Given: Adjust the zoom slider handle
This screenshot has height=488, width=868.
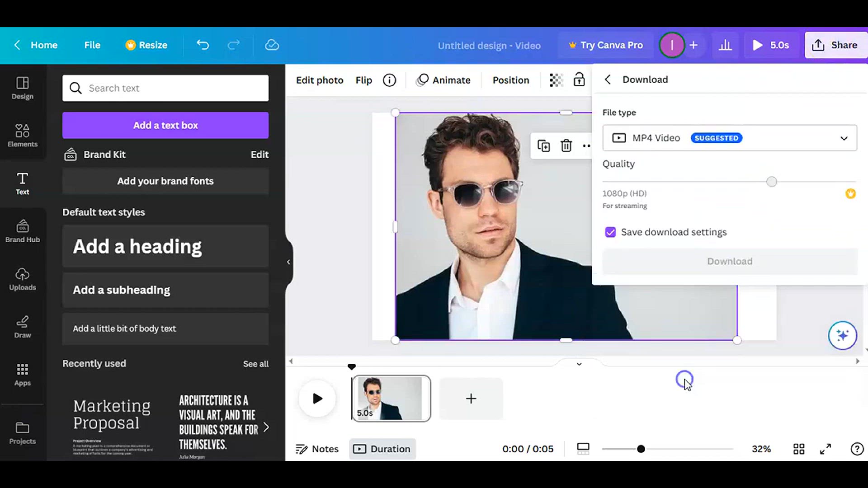Looking at the screenshot, I should pos(641,449).
